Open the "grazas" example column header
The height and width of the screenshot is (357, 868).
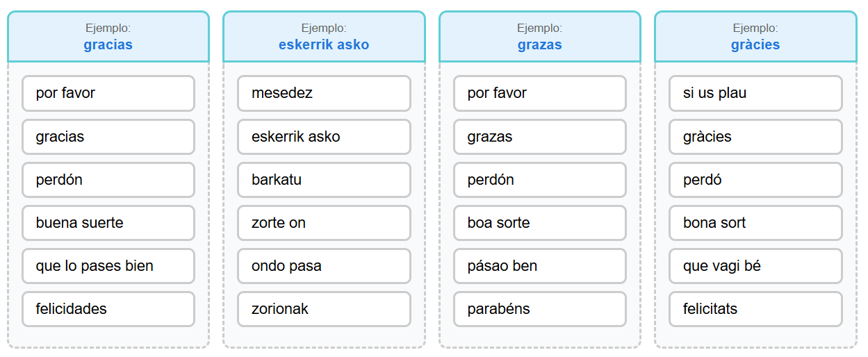pyautogui.click(x=540, y=37)
